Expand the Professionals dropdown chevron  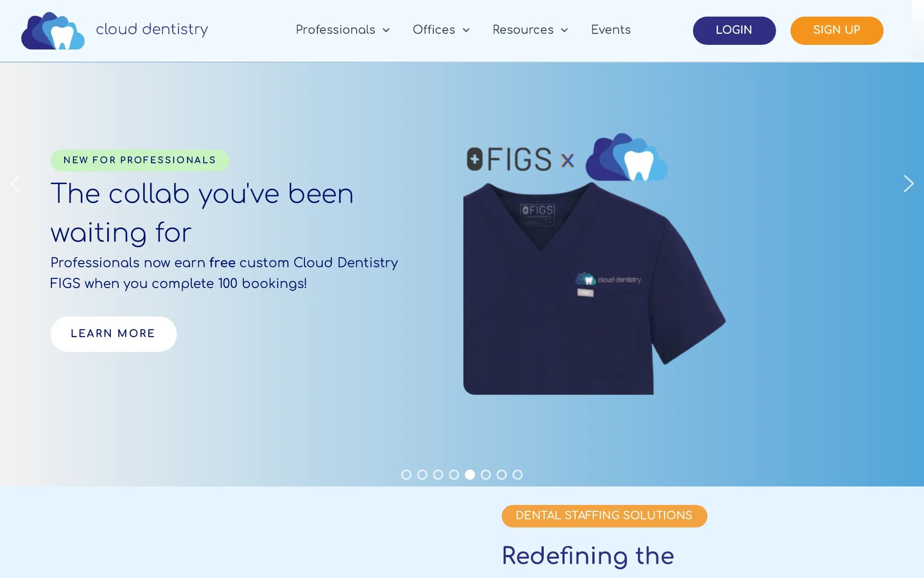pyautogui.click(x=386, y=31)
